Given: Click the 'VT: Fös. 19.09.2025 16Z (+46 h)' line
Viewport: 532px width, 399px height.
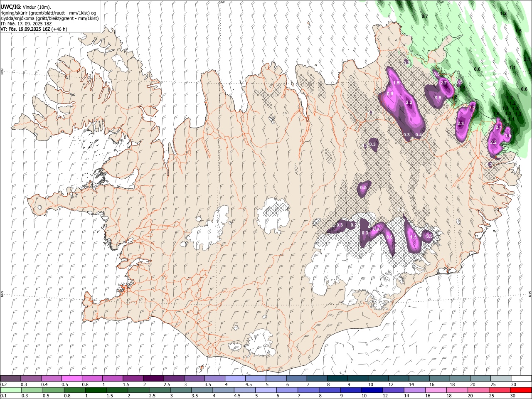Looking at the screenshot, I should pyautogui.click(x=34, y=29).
